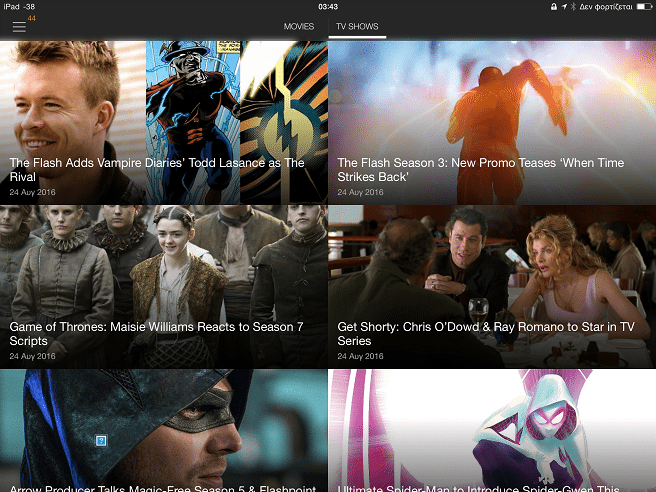Open article about Todd Lasance as The Rival

click(x=164, y=123)
